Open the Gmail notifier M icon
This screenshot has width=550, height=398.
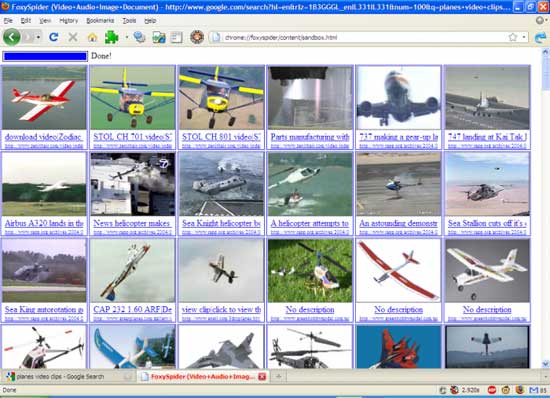[534, 390]
